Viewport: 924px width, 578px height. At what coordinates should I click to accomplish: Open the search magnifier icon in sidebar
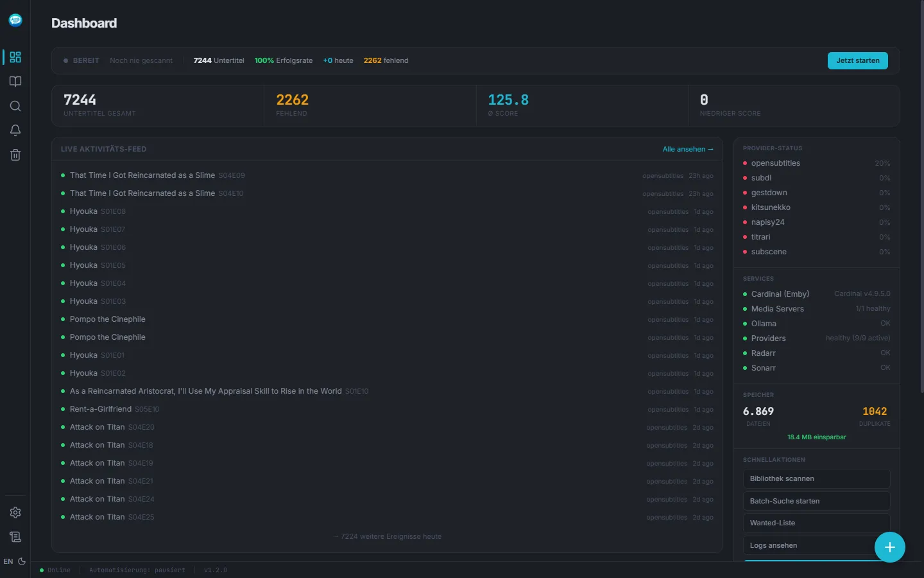(x=15, y=106)
